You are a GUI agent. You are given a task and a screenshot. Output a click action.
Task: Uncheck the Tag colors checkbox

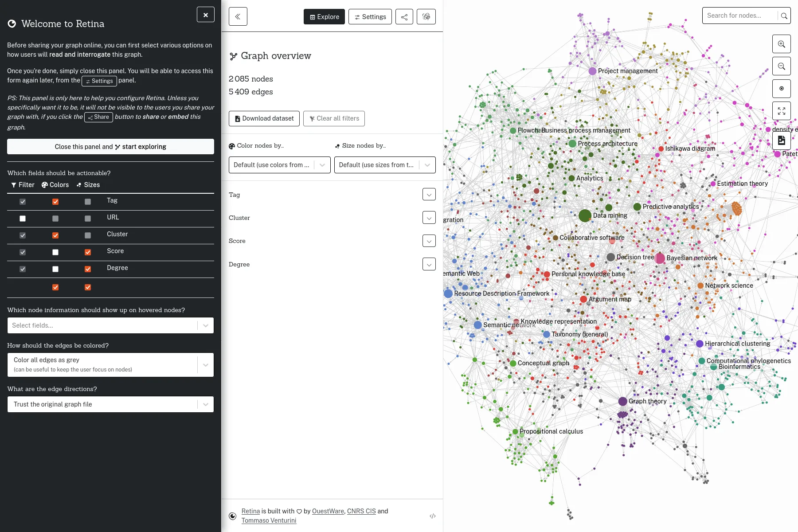tap(55, 202)
